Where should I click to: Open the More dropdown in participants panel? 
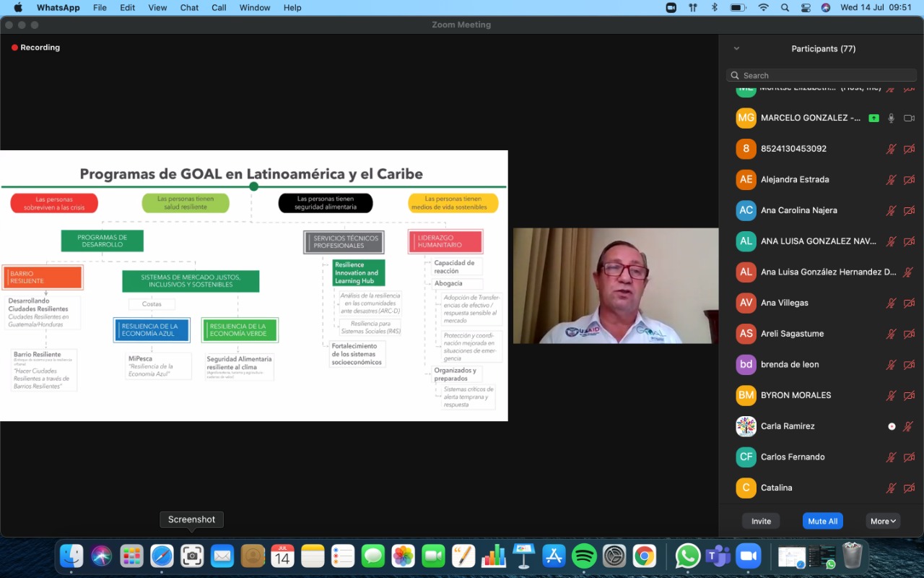pyautogui.click(x=883, y=521)
